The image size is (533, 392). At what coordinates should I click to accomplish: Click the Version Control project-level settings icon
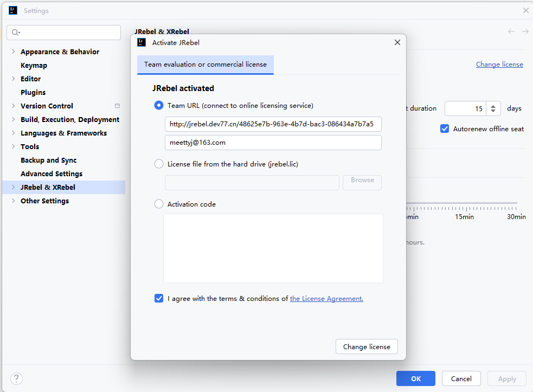117,106
